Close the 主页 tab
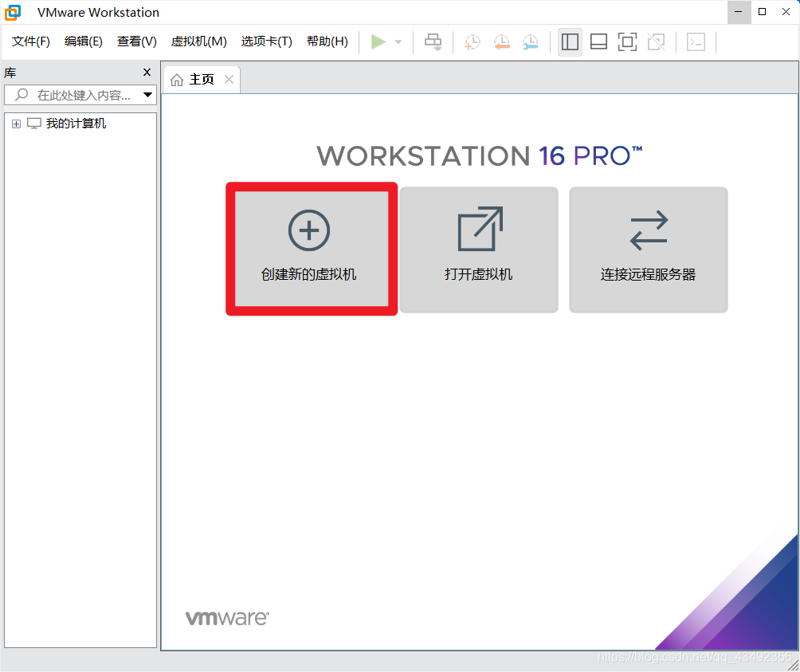800x672 pixels. coord(229,80)
